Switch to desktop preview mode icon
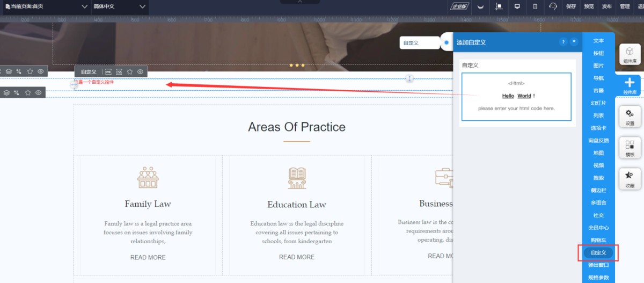 pyautogui.click(x=517, y=6)
